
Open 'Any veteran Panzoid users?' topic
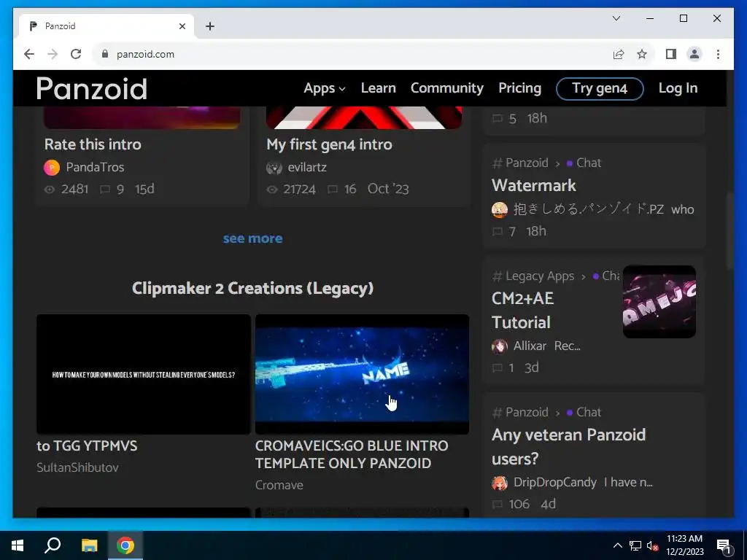(x=568, y=447)
